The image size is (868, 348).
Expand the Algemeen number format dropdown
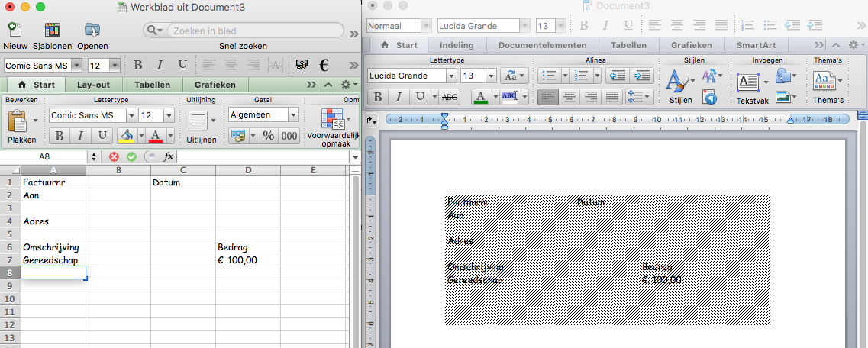click(x=293, y=115)
